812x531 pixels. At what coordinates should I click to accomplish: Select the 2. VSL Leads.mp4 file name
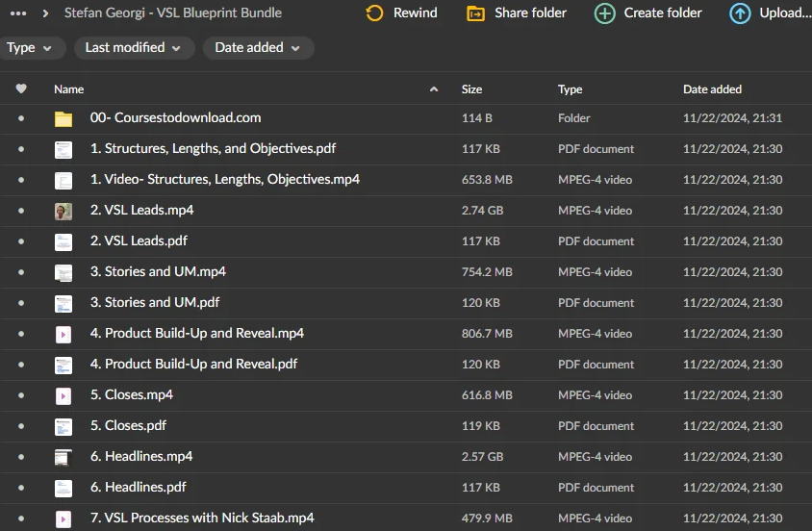(x=141, y=210)
